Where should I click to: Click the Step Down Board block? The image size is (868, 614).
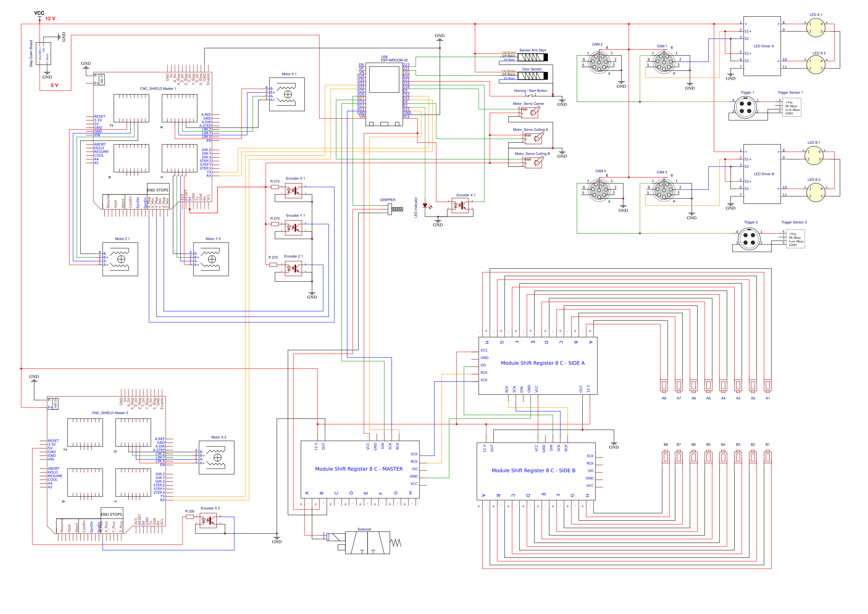43,54
